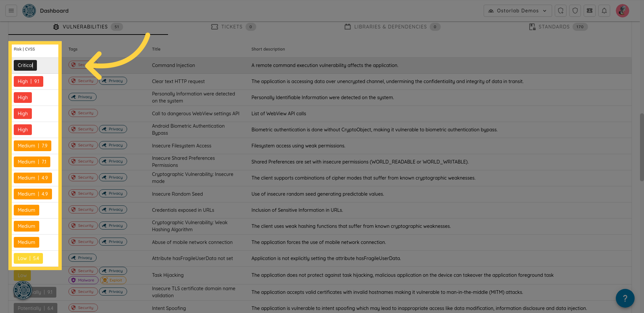Click the shield-plus new scan icon
Screen dimensions: 644x313
click(560, 11)
